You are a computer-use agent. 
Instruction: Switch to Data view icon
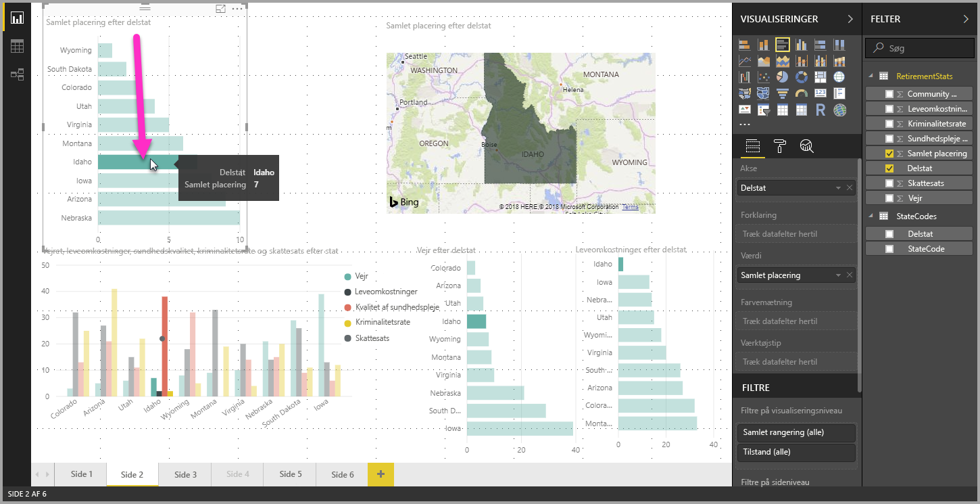17,46
